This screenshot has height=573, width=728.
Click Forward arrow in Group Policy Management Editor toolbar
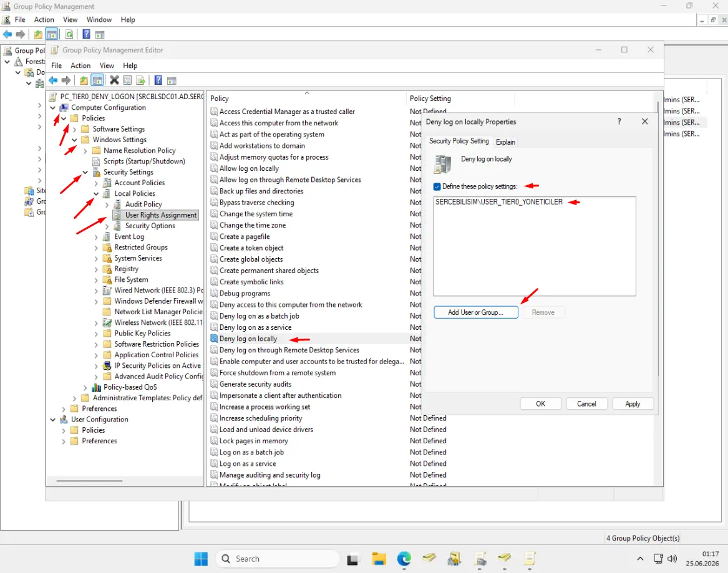click(x=66, y=80)
